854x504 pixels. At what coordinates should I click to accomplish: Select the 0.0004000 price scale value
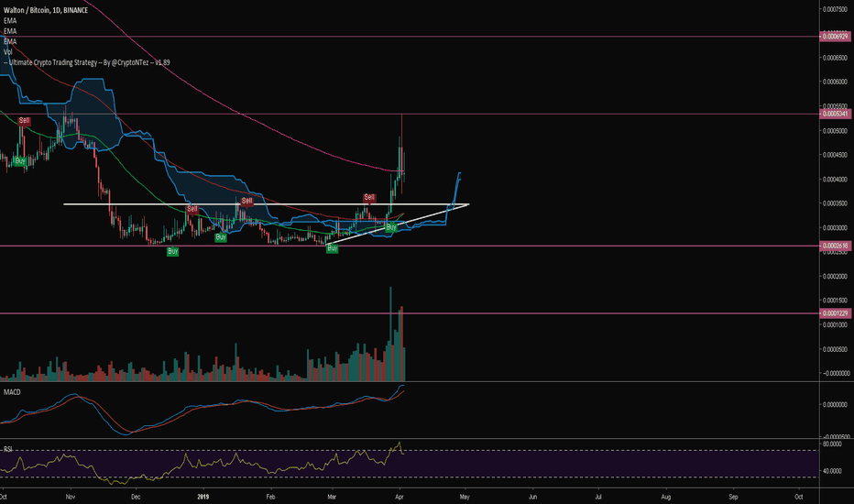pyautogui.click(x=835, y=180)
